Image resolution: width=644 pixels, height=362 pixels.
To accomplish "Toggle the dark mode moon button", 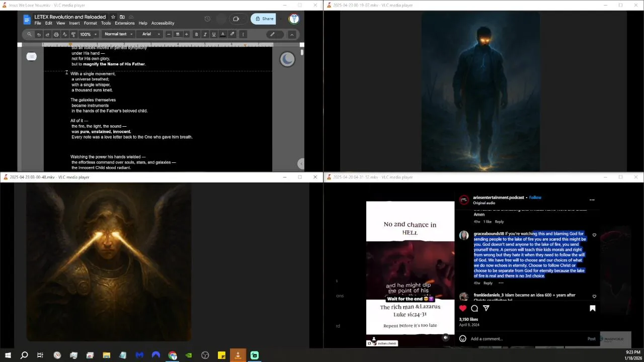I will (x=287, y=59).
